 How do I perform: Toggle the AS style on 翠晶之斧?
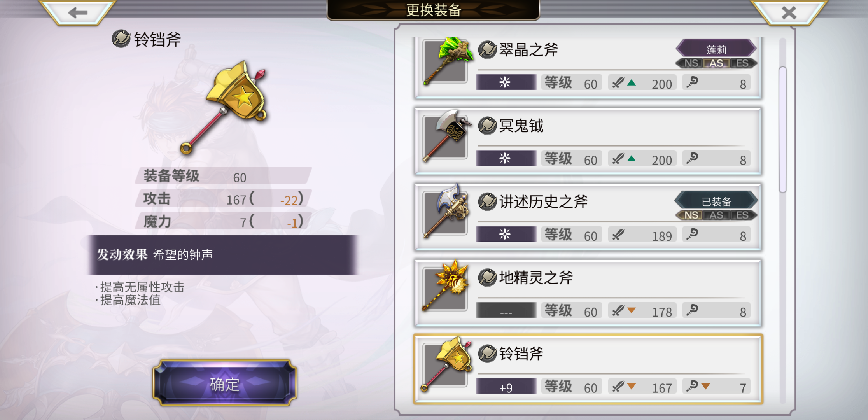(x=716, y=63)
